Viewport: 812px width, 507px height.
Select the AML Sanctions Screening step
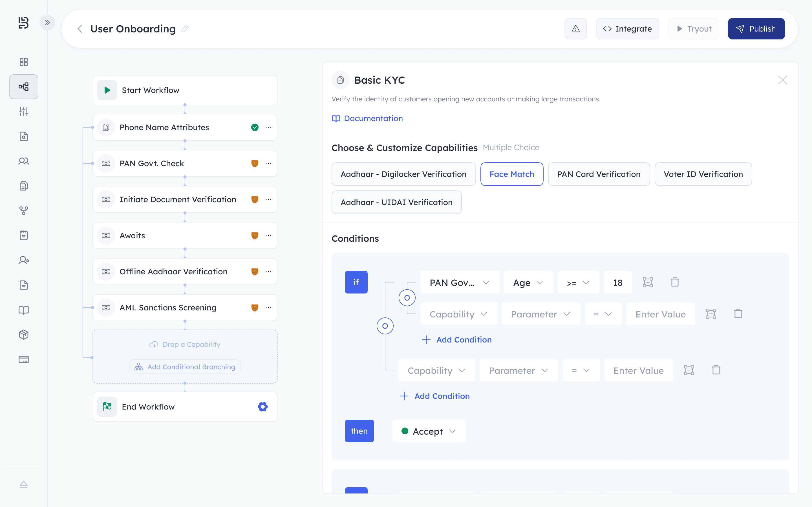coord(168,308)
